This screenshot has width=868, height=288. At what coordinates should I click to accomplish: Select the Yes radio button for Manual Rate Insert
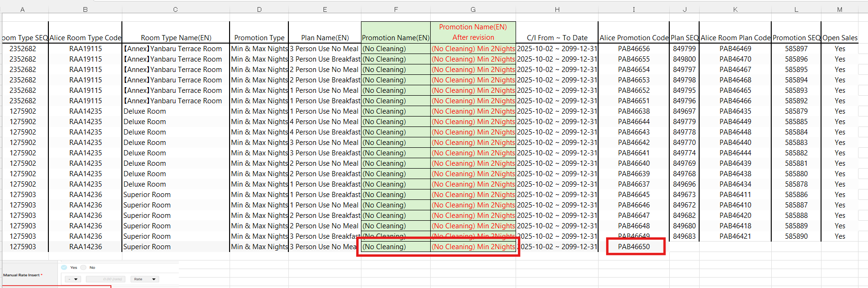click(x=64, y=268)
